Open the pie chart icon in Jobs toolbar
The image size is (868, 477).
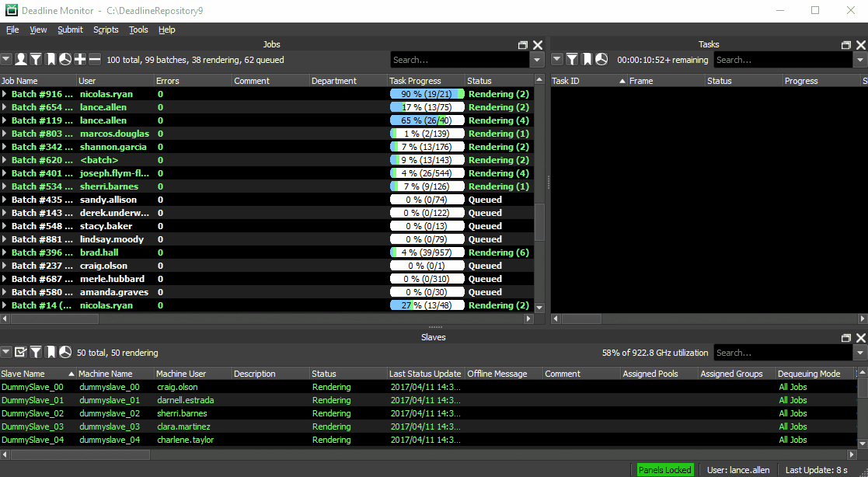click(64, 59)
